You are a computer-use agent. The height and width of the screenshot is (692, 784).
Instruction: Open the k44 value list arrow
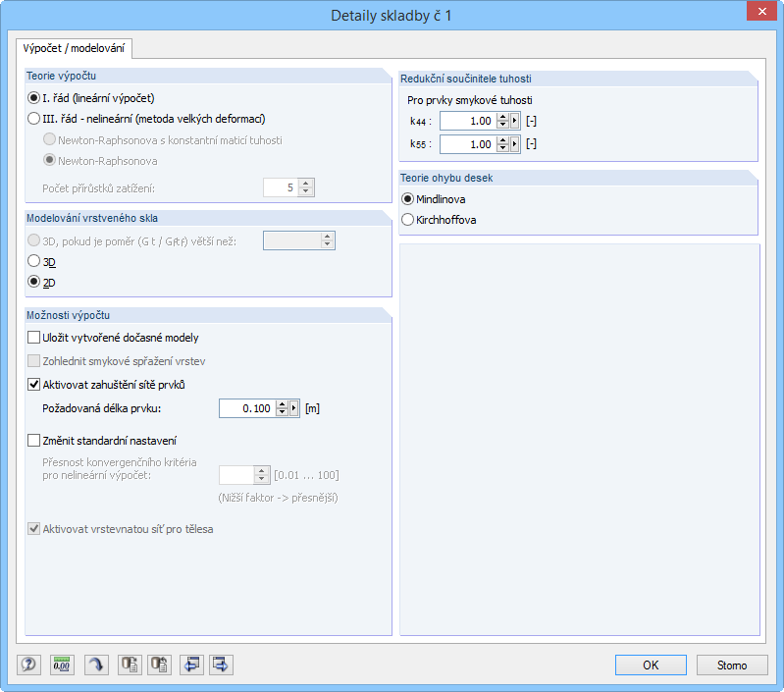pos(514,121)
